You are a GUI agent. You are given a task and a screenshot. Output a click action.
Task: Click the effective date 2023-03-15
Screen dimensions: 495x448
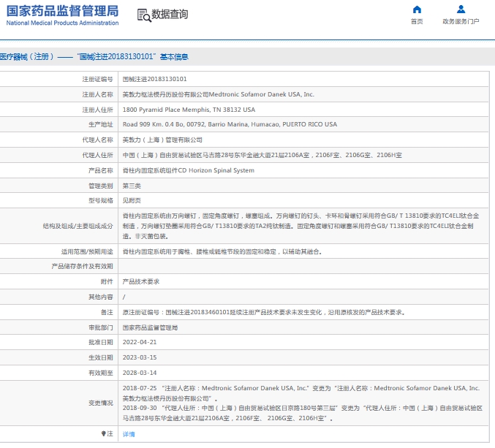click(140, 357)
